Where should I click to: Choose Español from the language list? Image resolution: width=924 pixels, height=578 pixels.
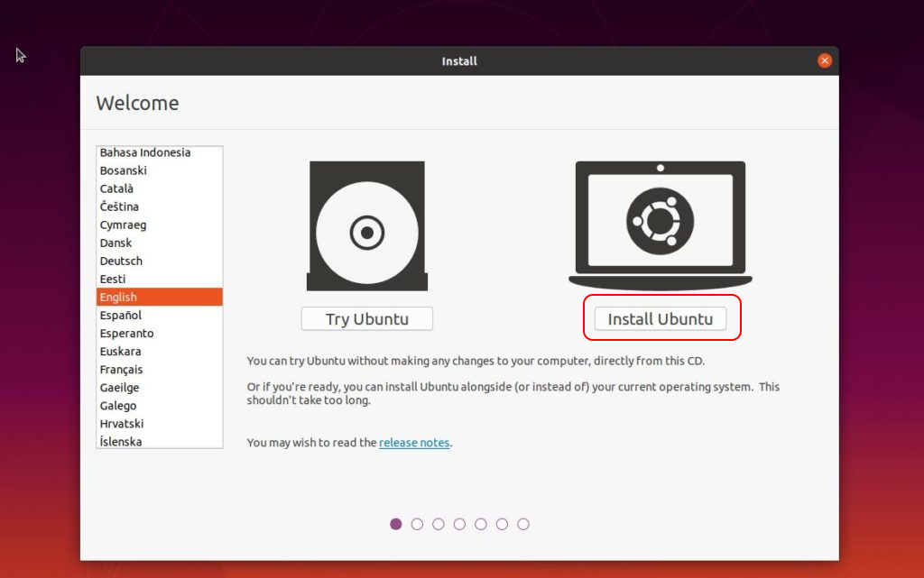(121, 315)
